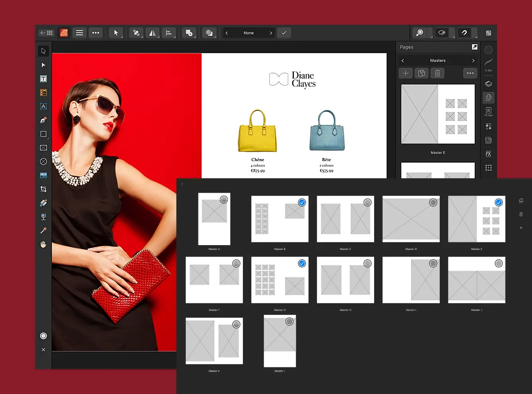This screenshot has height=394, width=532.
Task: Open the hamburger main menu
Action: pos(80,33)
